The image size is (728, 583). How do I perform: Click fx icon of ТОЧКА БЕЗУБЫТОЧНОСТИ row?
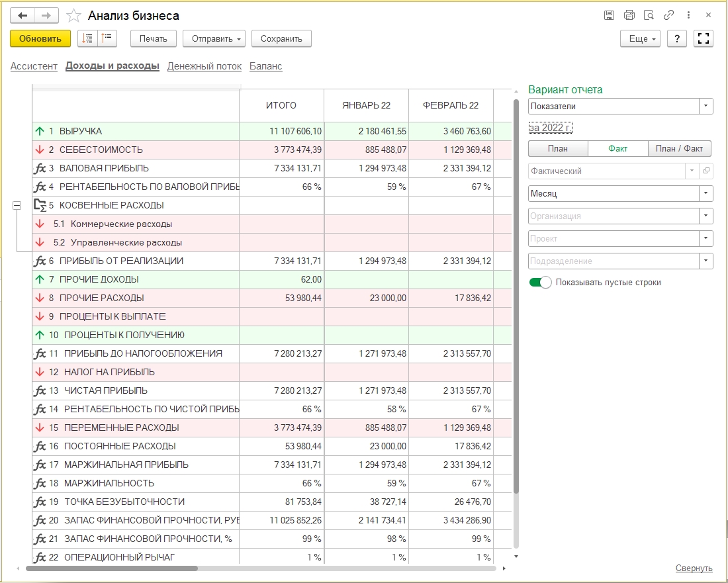(x=40, y=502)
